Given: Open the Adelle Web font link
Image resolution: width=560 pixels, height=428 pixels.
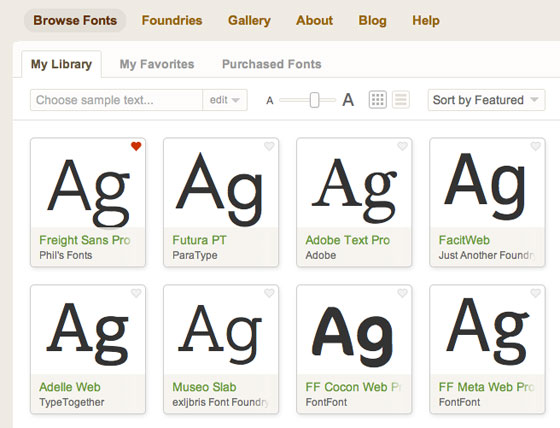Looking at the screenshot, I should [70, 387].
